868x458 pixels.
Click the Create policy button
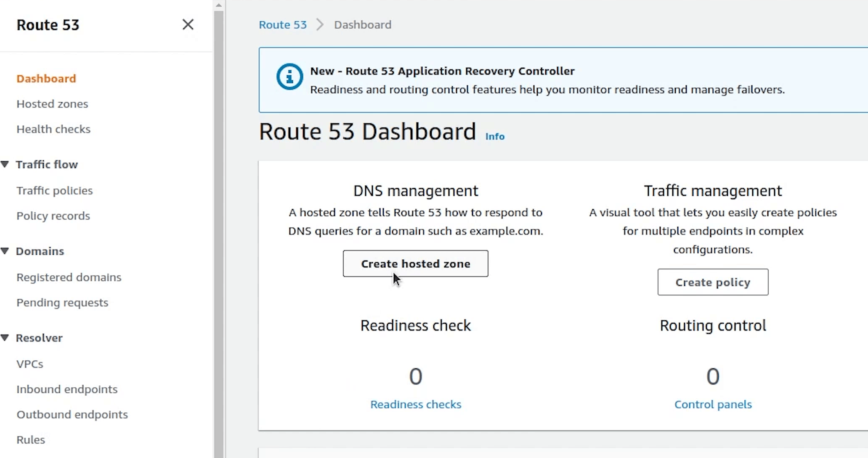tap(713, 282)
